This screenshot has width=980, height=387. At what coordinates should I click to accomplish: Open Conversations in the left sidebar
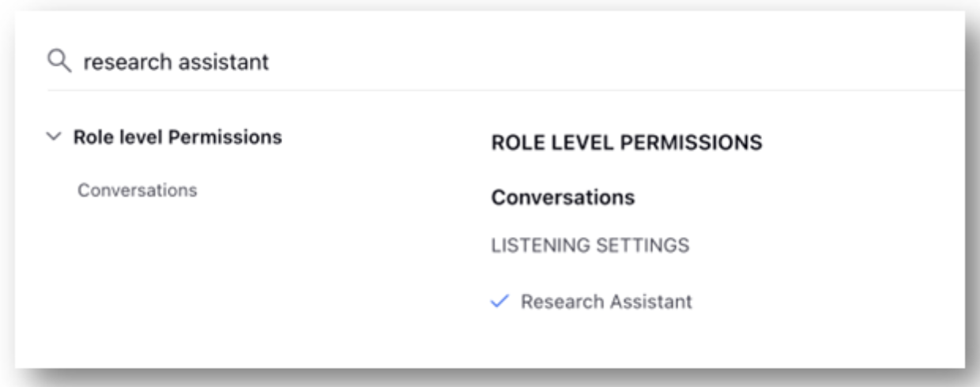(137, 190)
